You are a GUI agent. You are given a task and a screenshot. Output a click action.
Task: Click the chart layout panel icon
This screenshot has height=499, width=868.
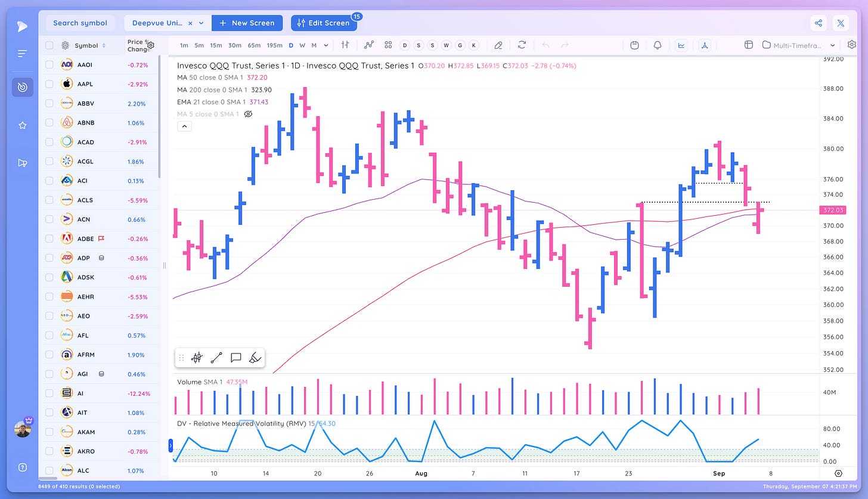[x=749, y=45]
